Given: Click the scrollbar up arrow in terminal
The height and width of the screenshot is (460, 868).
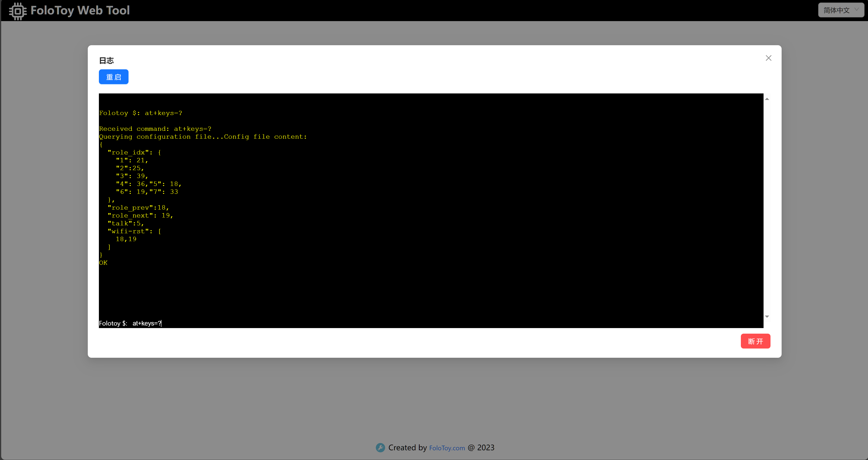Looking at the screenshot, I should click(767, 99).
